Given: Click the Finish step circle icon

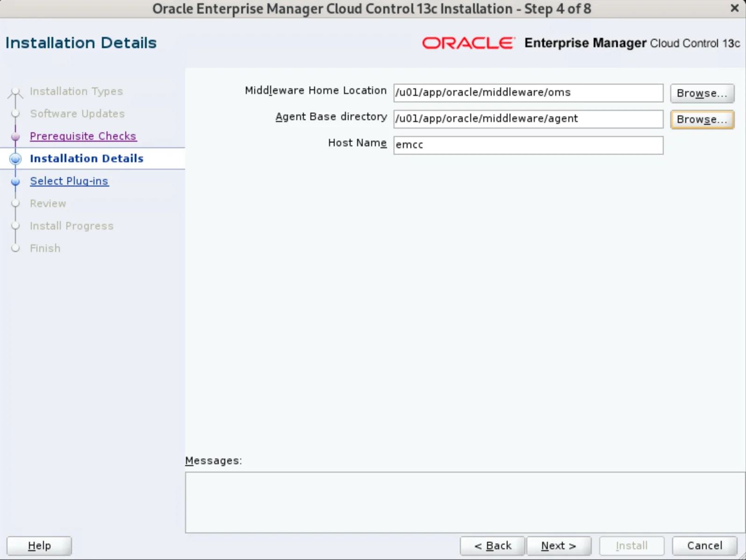Looking at the screenshot, I should tap(15, 248).
